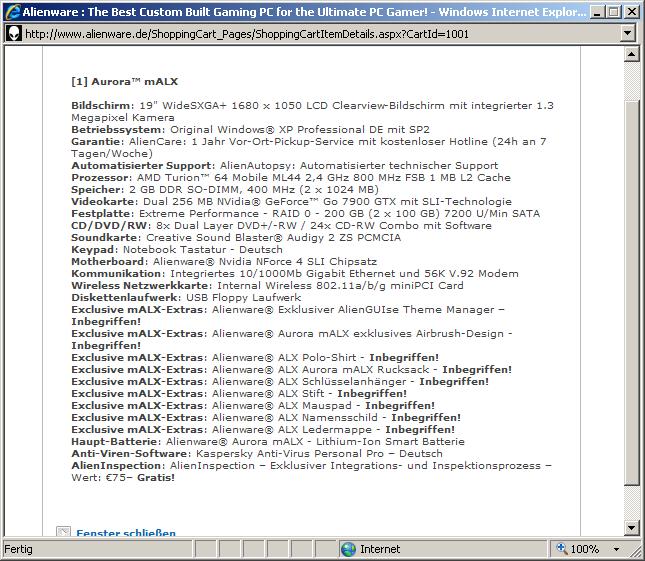Click the Internet zone globe icon
The width and height of the screenshot is (645, 561).
coord(348,549)
